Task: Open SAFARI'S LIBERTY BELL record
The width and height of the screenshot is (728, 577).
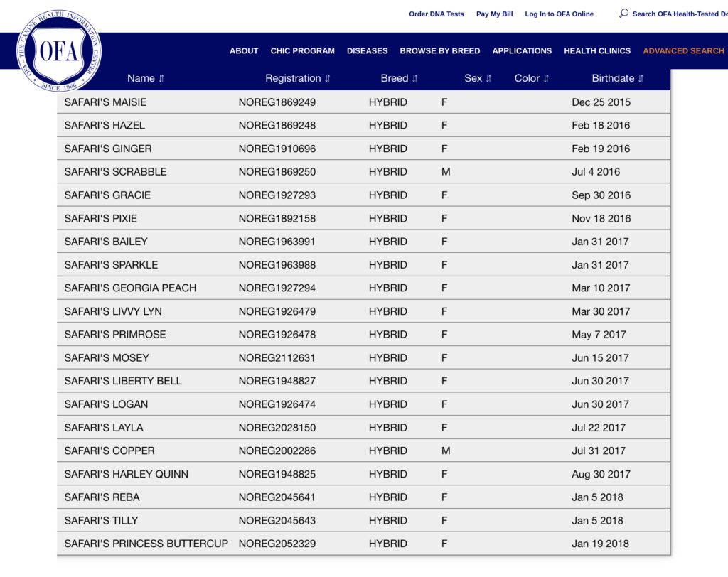Action: pyautogui.click(x=123, y=381)
